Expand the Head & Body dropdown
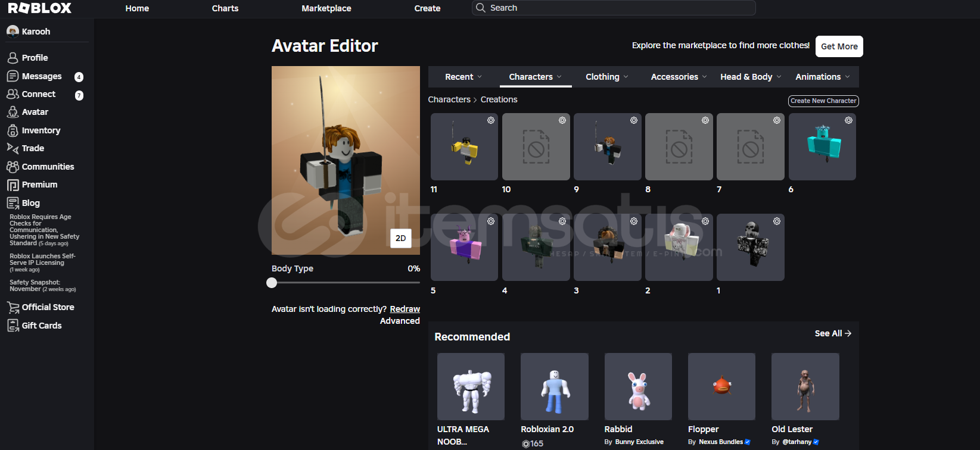The image size is (980, 450). tap(750, 77)
